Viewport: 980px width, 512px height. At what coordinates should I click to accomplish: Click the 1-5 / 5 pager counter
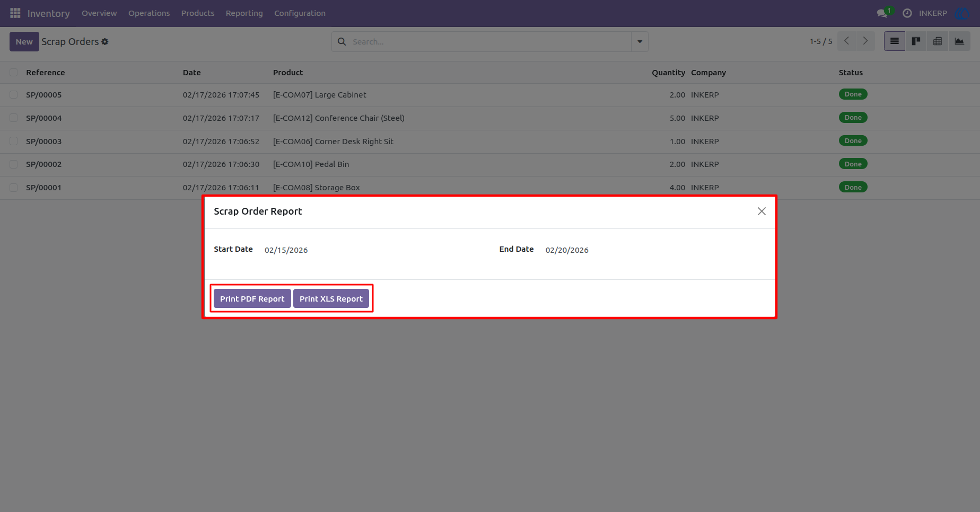click(821, 41)
